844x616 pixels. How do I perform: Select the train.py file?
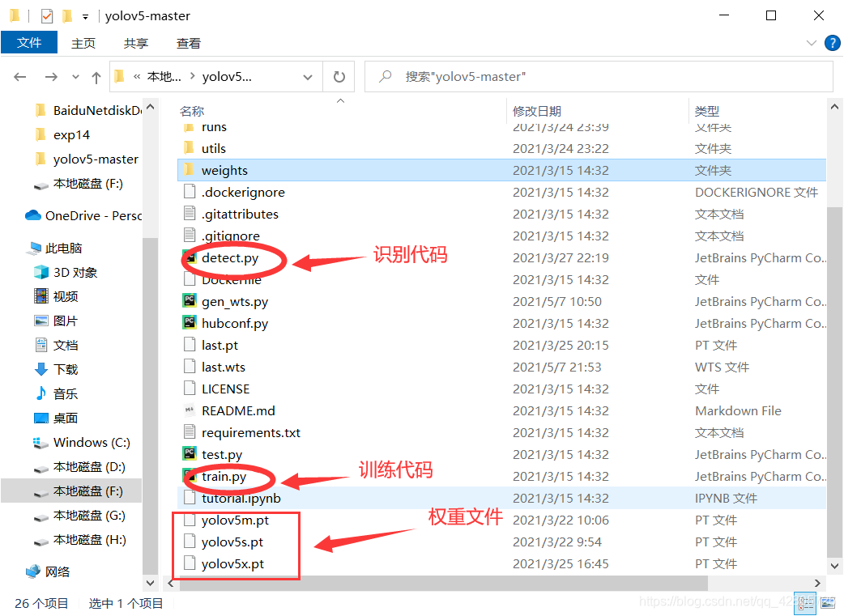click(x=224, y=476)
